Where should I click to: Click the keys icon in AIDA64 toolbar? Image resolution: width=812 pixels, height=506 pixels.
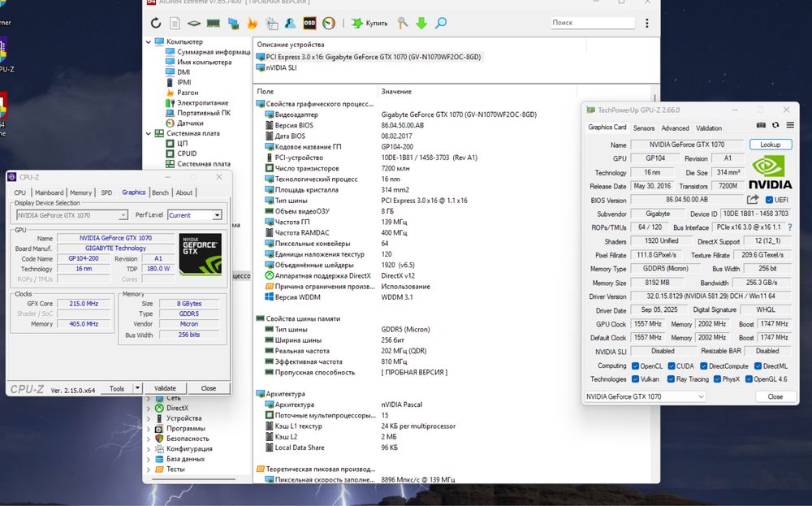[403, 23]
